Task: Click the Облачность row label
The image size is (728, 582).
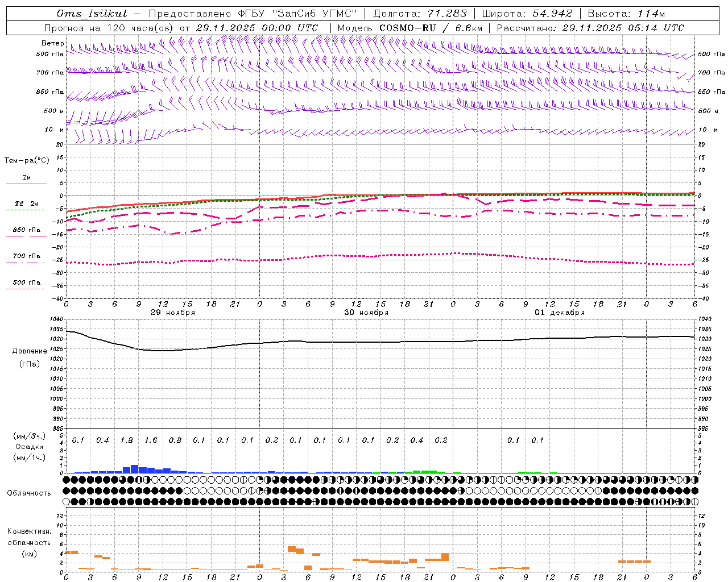Action: (x=29, y=493)
